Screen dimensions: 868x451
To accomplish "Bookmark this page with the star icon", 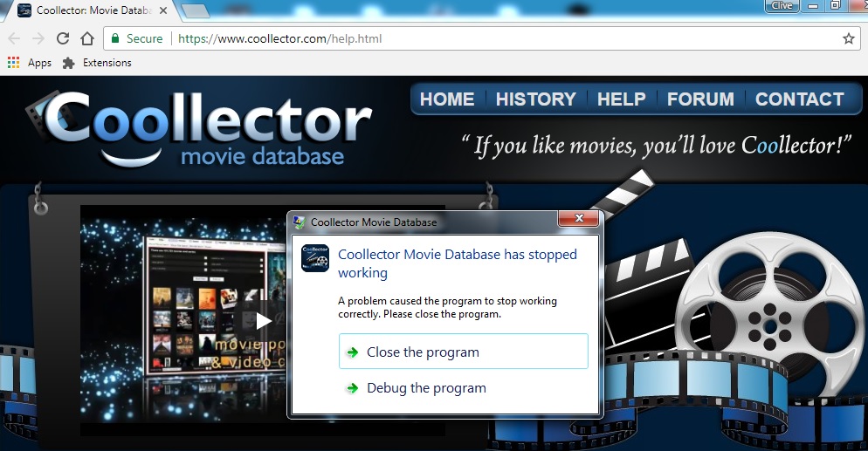I will coord(848,38).
